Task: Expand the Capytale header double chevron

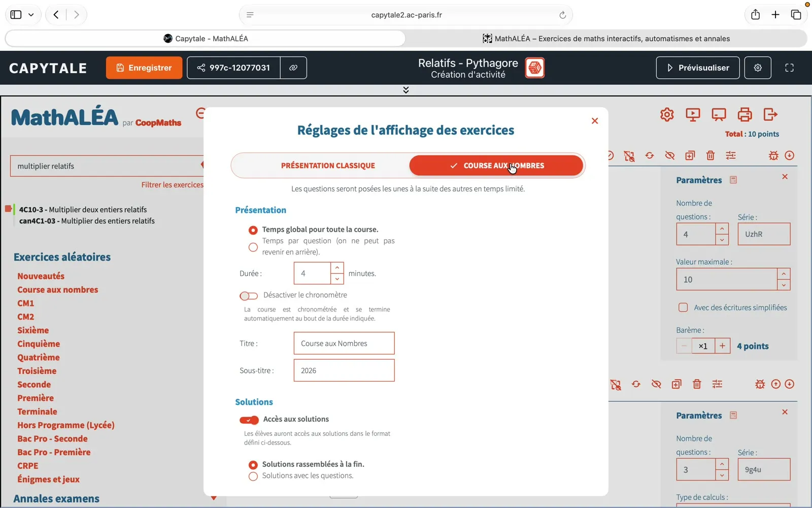Action: point(406,90)
